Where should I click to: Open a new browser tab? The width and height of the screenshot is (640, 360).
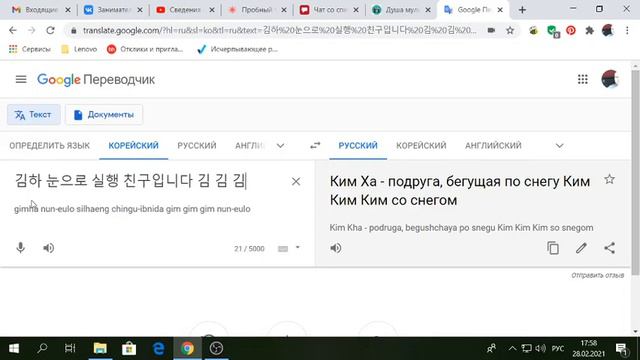pos(522,10)
